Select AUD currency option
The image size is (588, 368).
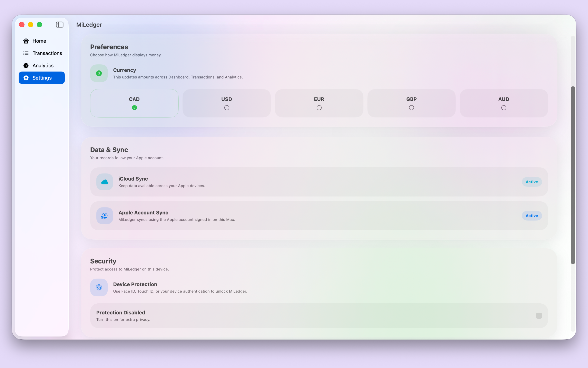(x=504, y=103)
